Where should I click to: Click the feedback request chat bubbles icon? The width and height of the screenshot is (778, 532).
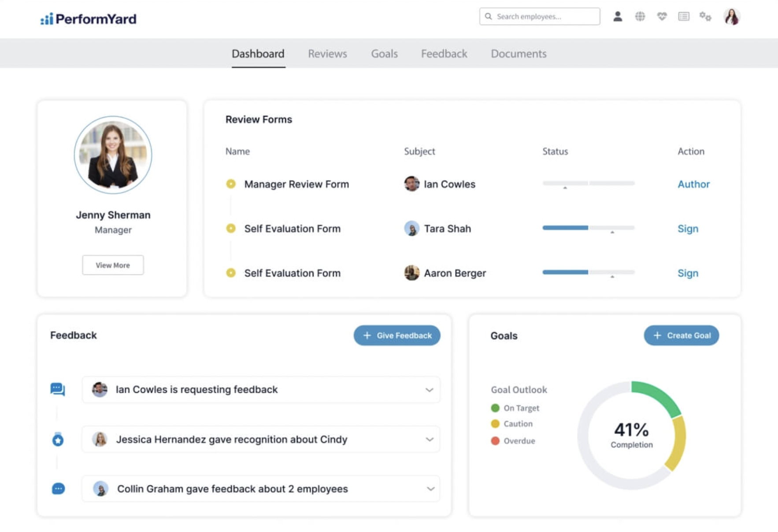click(x=58, y=389)
